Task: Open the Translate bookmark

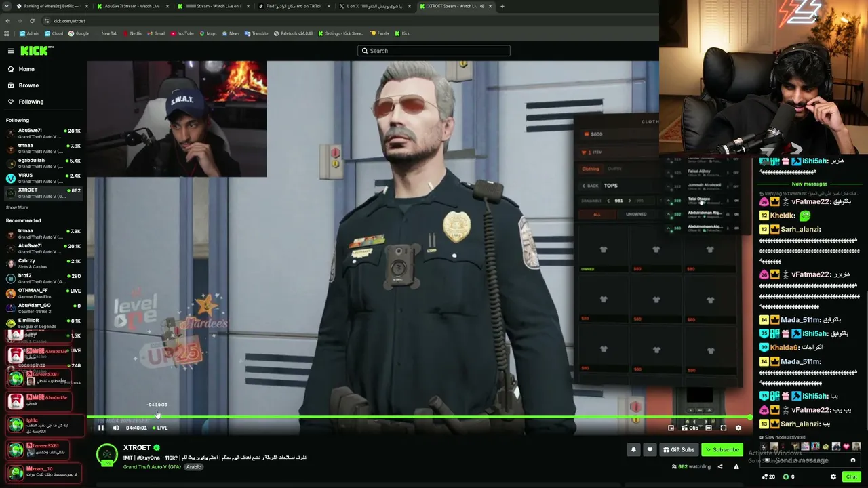Action: point(256,33)
